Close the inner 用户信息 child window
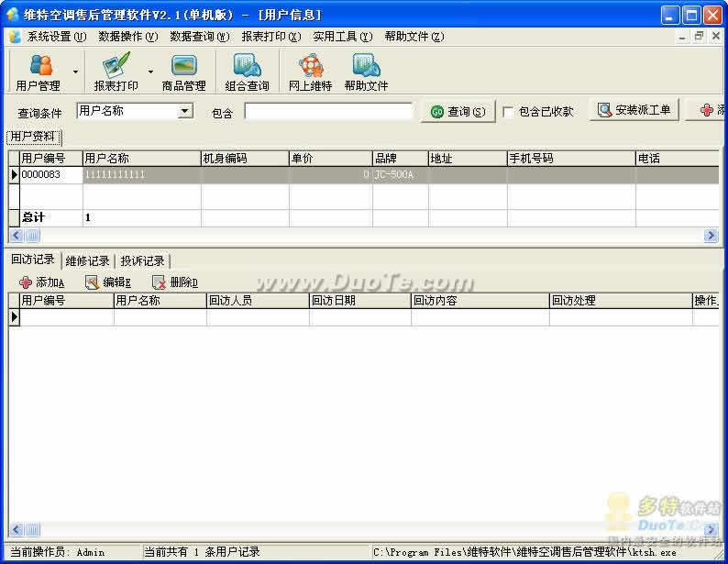The height and width of the screenshot is (564, 728). coord(716,36)
